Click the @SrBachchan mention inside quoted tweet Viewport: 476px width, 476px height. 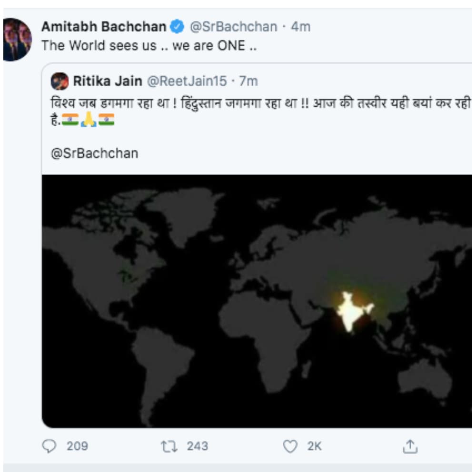(x=94, y=153)
